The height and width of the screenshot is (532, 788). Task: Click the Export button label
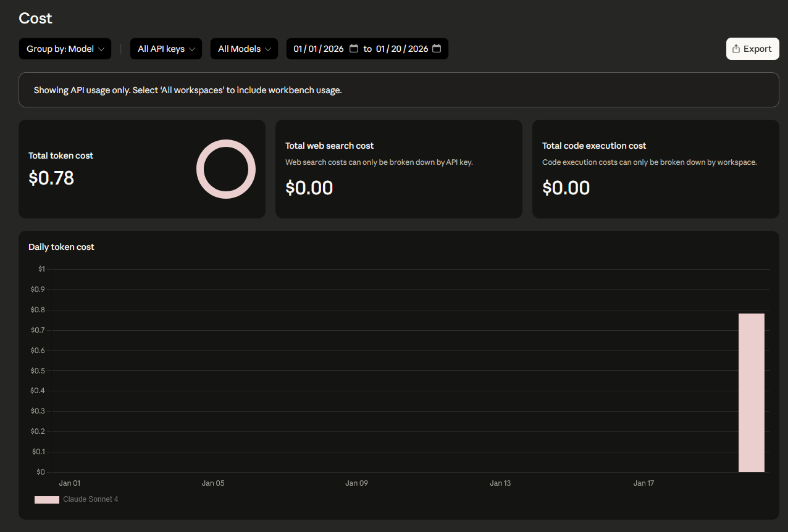click(757, 49)
